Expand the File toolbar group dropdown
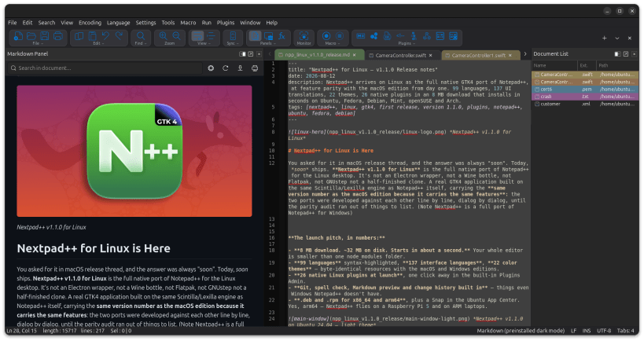This screenshot has width=644, height=341. click(x=38, y=43)
